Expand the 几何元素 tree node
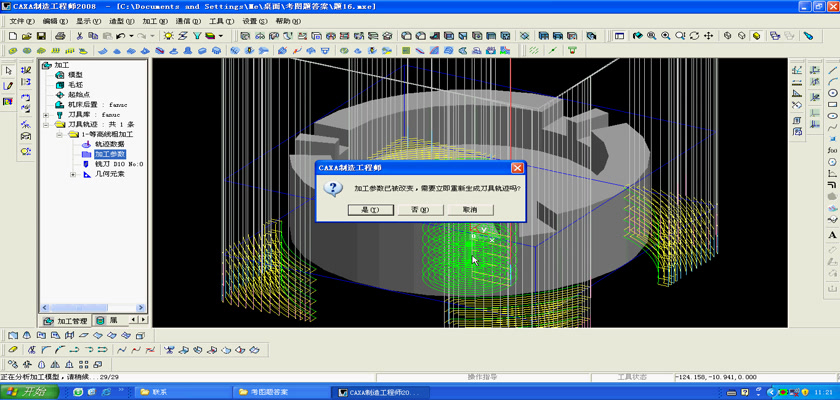Image resolution: width=840 pixels, height=400 pixels. tap(73, 175)
